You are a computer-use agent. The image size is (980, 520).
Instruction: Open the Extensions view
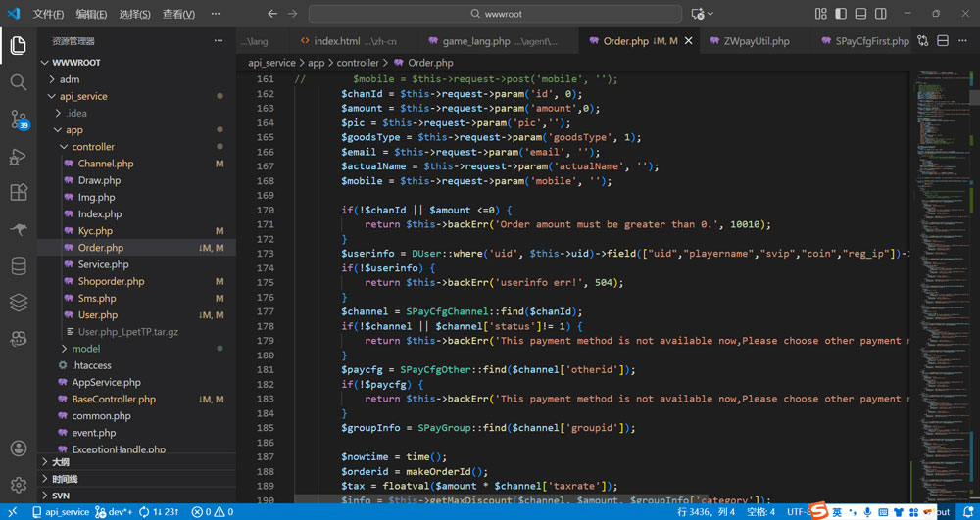[x=18, y=193]
